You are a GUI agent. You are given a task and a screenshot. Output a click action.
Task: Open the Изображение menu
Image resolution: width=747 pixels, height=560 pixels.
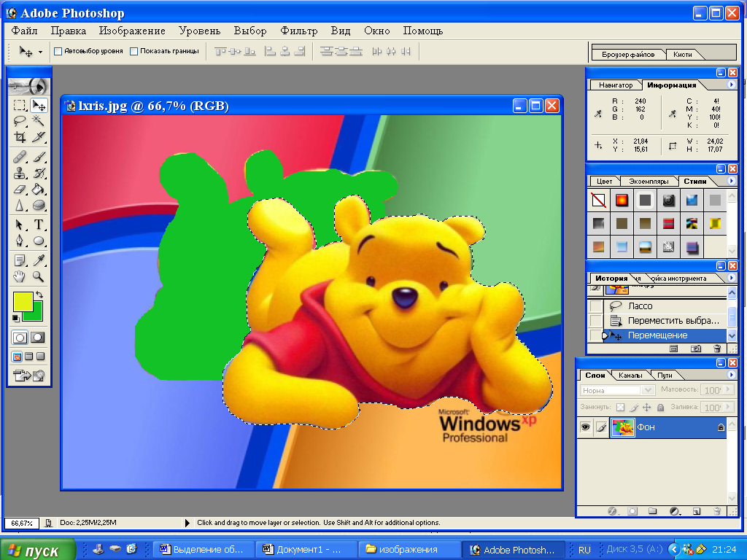(132, 31)
